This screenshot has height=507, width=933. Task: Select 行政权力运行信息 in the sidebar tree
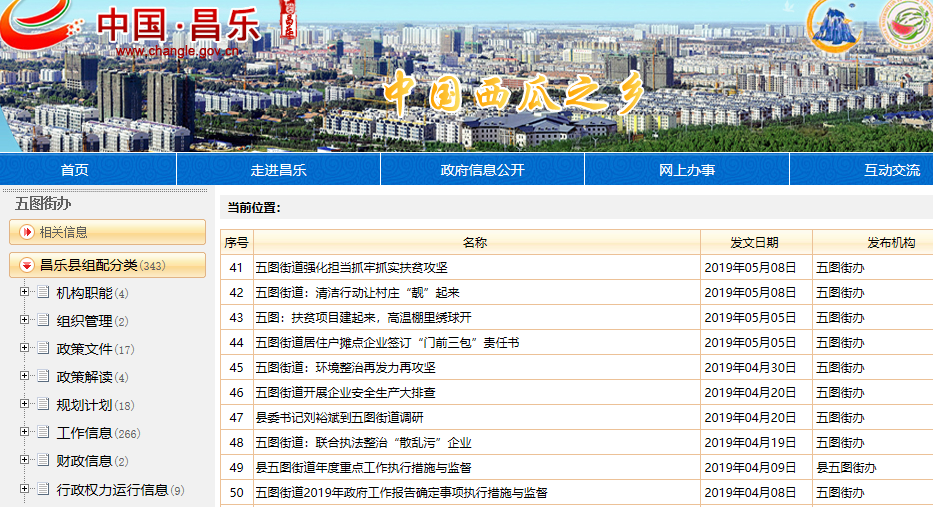pos(112,490)
